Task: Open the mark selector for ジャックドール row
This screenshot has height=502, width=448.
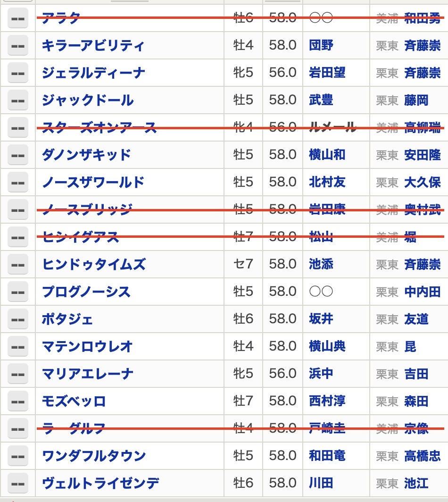Action: pos(17,100)
